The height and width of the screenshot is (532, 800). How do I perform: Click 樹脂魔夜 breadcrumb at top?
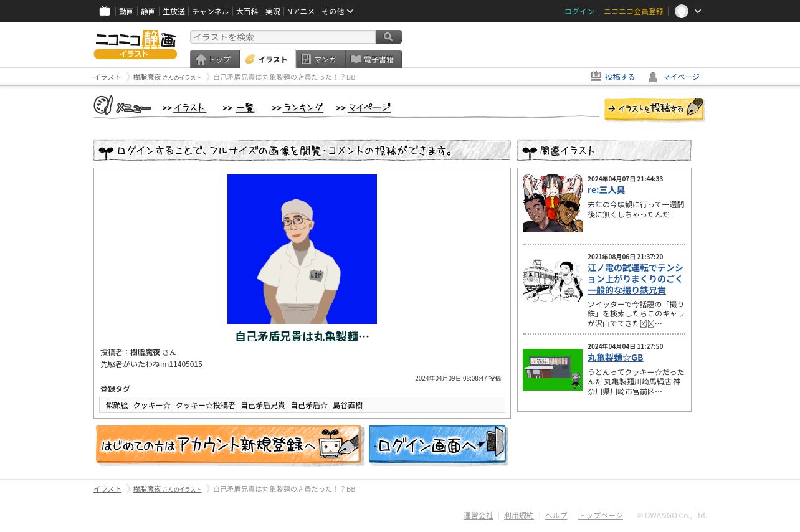pyautogui.click(x=167, y=77)
